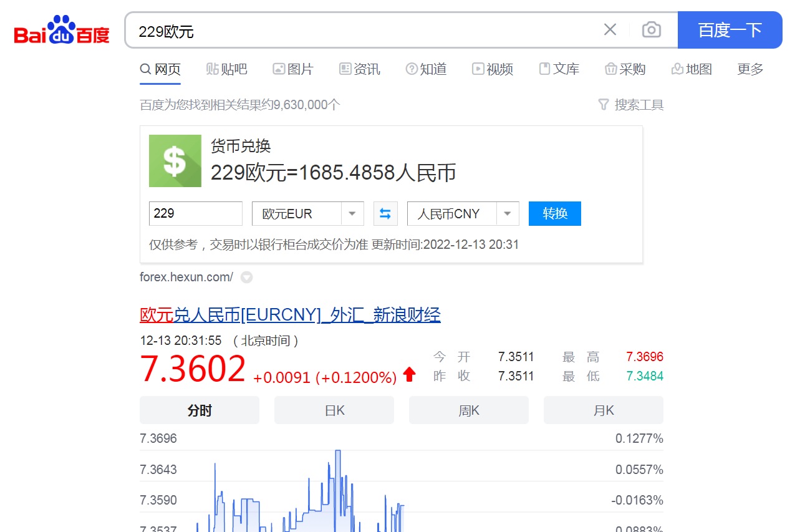Select the 日K chart view

point(334,410)
